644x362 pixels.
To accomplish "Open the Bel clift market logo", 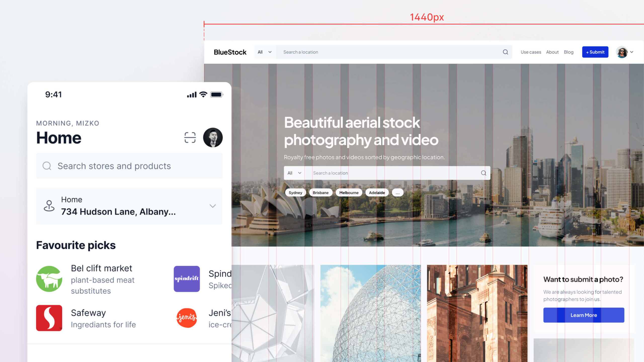I will [49, 279].
